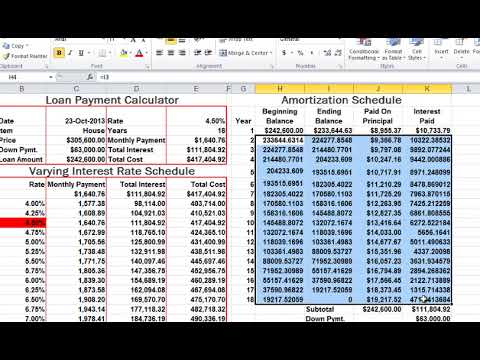Toggle Underline formatting
The width and height of the screenshot is (480, 360).
(x=81, y=53)
